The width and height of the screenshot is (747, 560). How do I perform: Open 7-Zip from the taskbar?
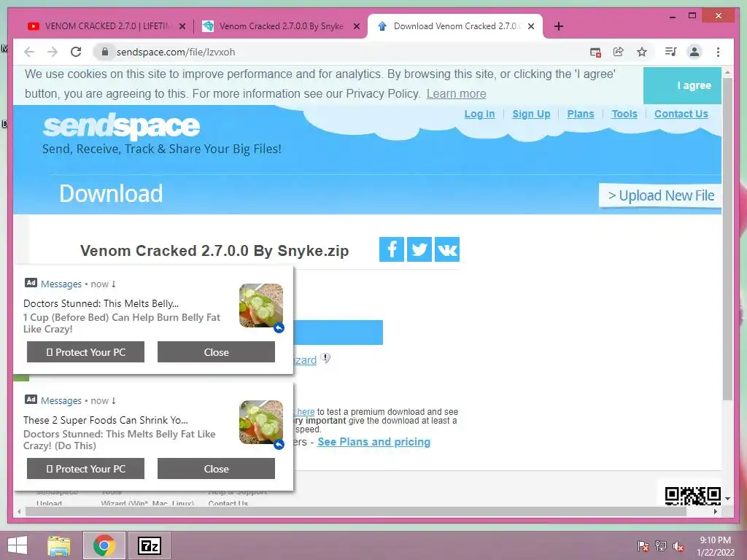pyautogui.click(x=149, y=545)
